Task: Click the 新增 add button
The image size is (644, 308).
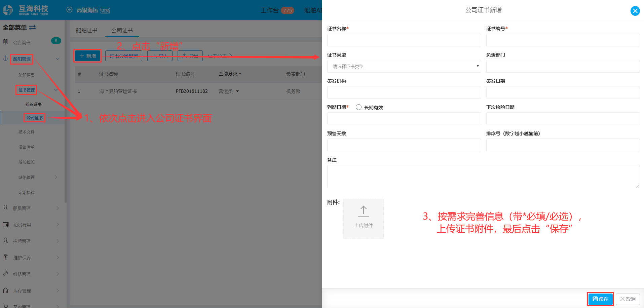Action: coord(87,56)
